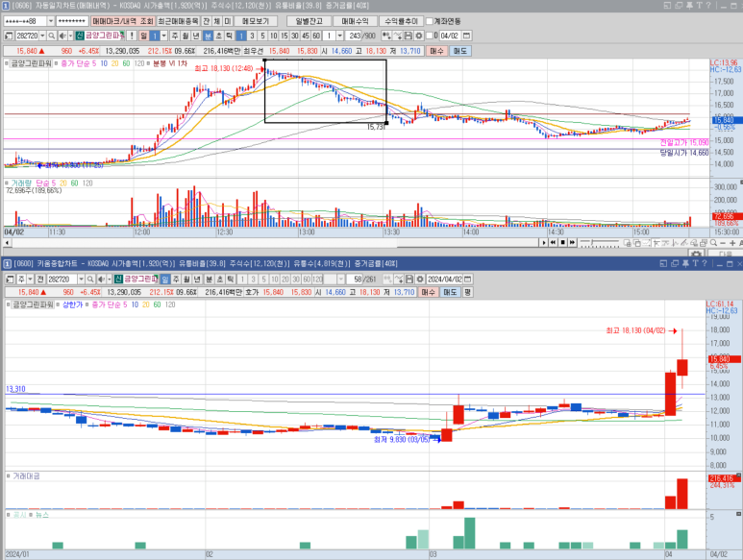Click the pin icon in 키움종합차트 title bar

[x=685, y=263]
